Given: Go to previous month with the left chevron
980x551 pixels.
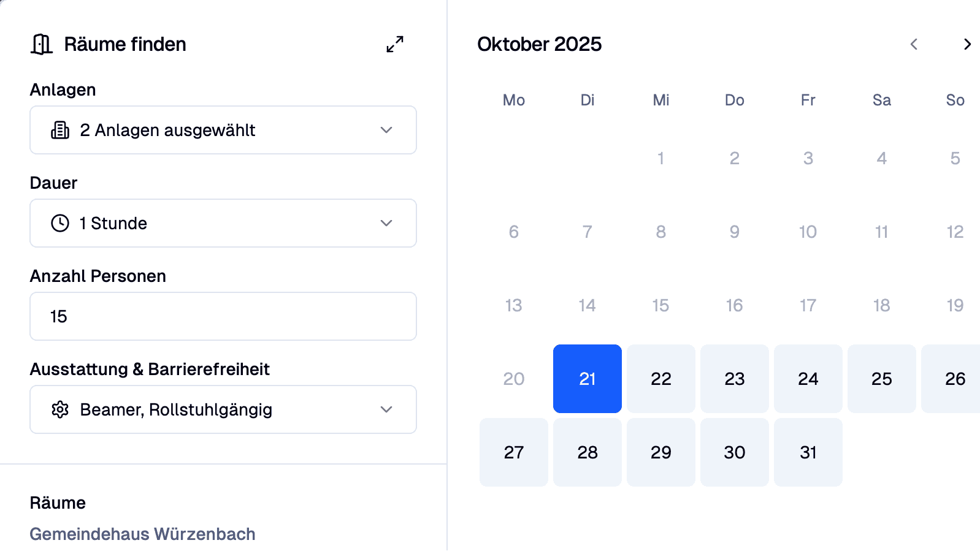Looking at the screenshot, I should [x=913, y=44].
